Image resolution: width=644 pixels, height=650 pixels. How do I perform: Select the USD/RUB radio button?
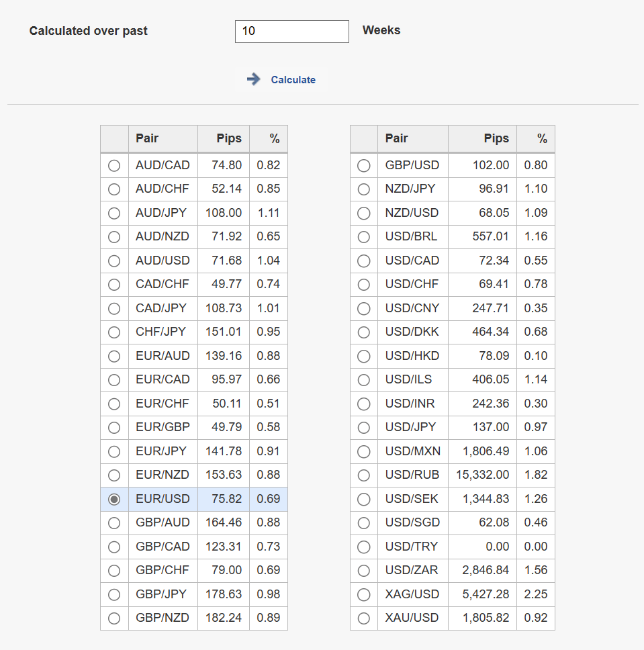click(x=364, y=475)
